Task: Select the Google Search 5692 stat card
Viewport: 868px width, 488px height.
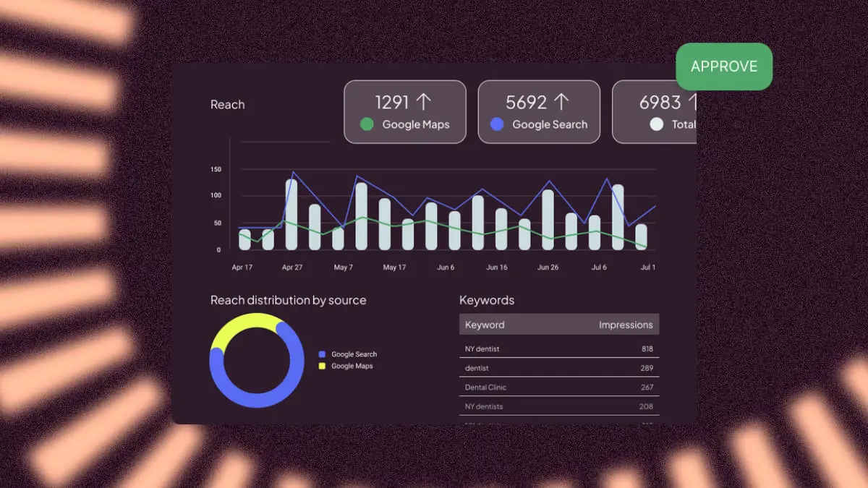Action: pyautogui.click(x=539, y=111)
